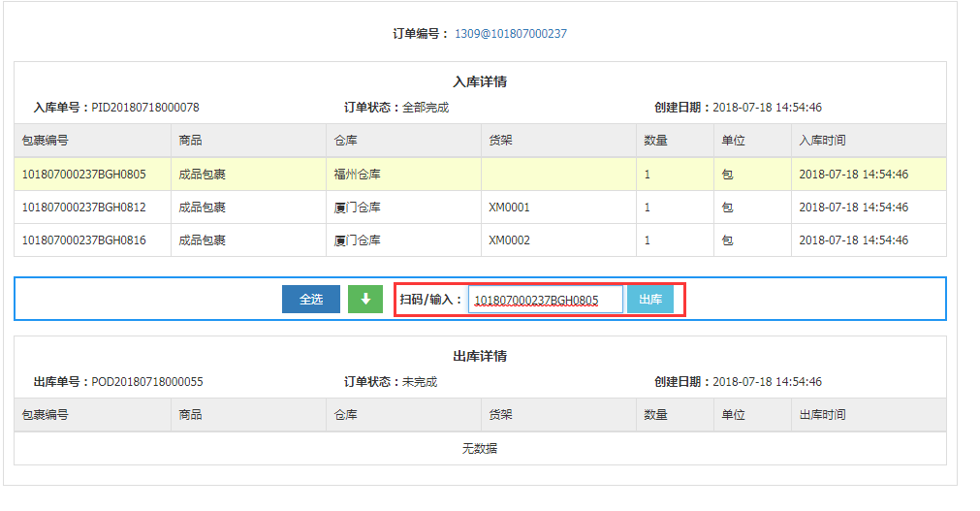Viewport: 980px width, 511px height.
Task: Click inbound order number PID20180718000078
Action: click(x=145, y=108)
